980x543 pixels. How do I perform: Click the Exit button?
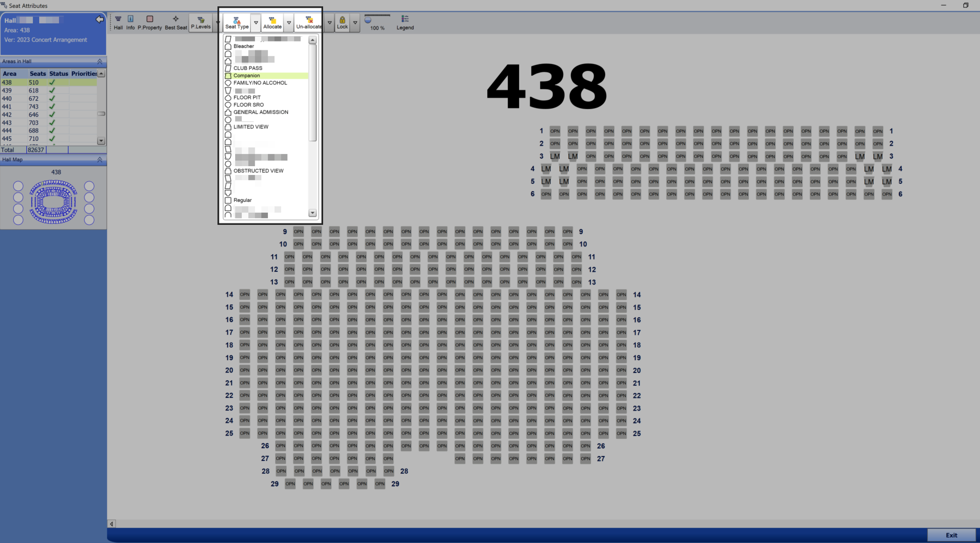click(951, 535)
